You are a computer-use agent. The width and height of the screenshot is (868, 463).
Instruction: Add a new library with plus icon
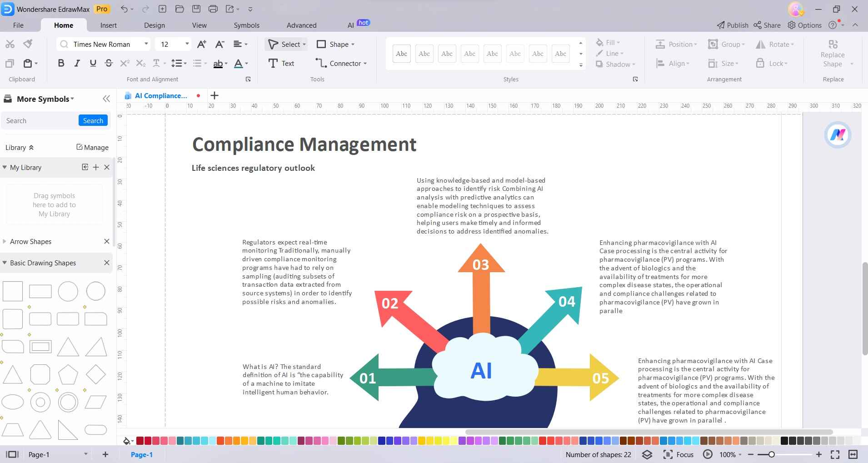point(96,167)
